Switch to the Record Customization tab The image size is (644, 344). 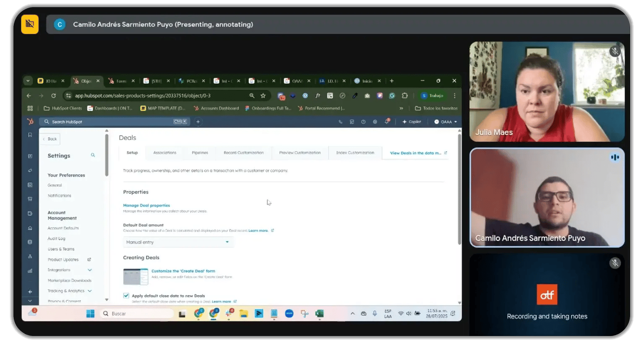(x=243, y=153)
